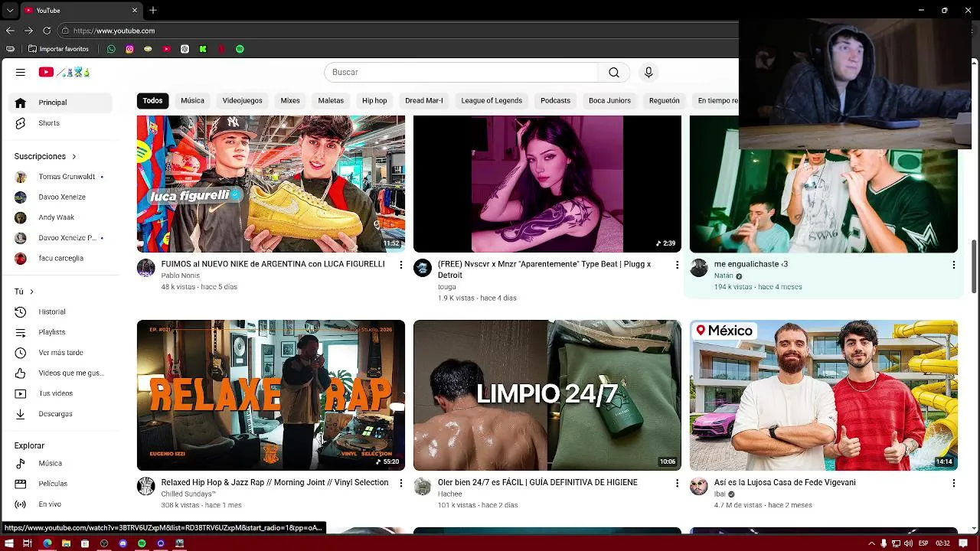Play the México Fede Vigevani thumbnail
Screen dimensions: 980x551
click(x=824, y=395)
